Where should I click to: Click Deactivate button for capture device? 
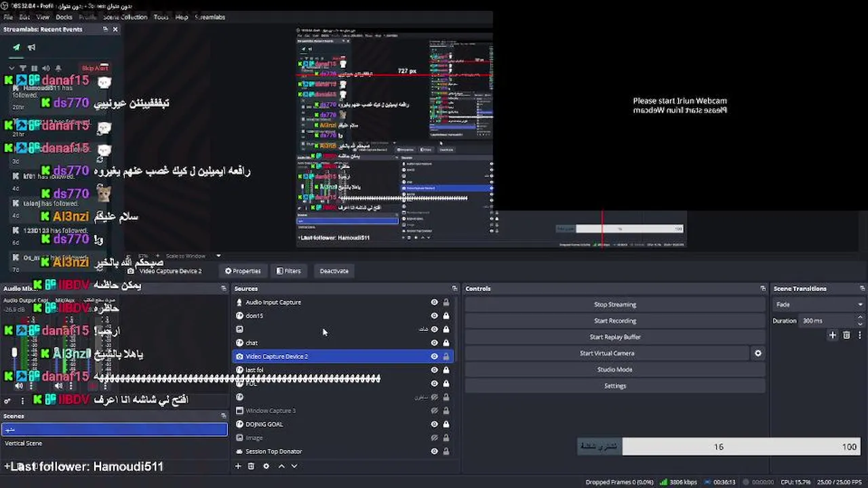click(334, 271)
